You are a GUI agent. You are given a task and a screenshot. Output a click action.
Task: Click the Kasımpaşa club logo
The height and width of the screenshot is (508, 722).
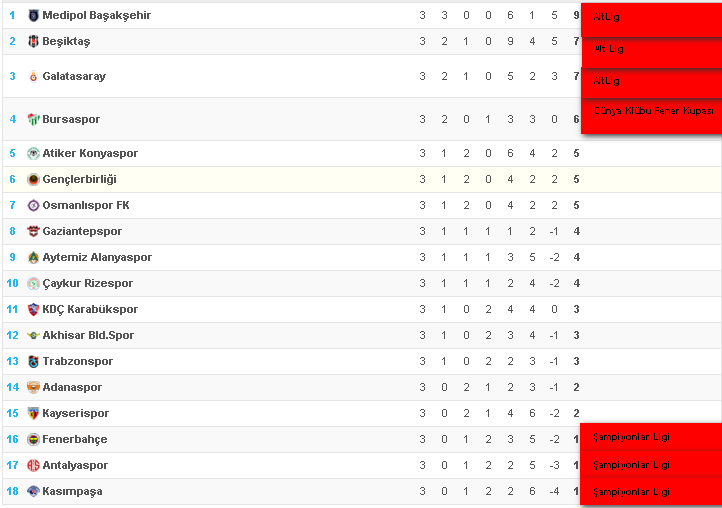tap(33, 491)
